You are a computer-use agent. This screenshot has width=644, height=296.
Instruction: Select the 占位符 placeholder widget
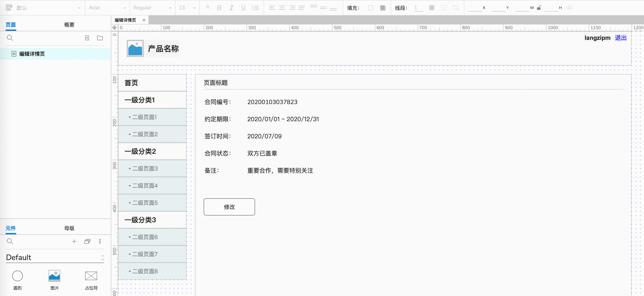click(x=91, y=280)
